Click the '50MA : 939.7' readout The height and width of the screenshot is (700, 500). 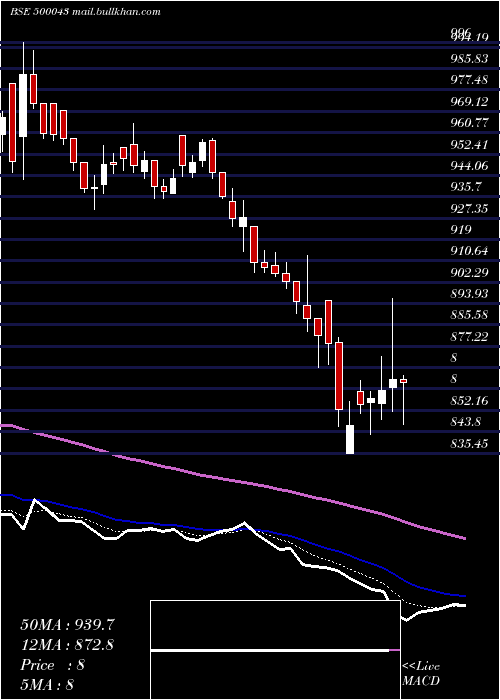click(x=66, y=625)
